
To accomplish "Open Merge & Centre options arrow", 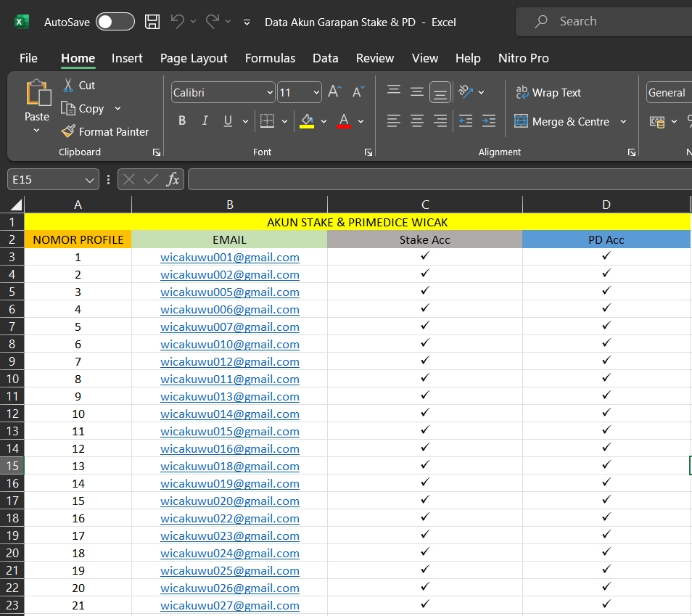I will pos(623,121).
